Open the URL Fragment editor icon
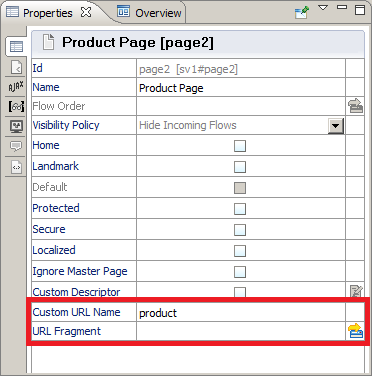Image resolution: width=372 pixels, height=376 pixels. click(x=355, y=331)
